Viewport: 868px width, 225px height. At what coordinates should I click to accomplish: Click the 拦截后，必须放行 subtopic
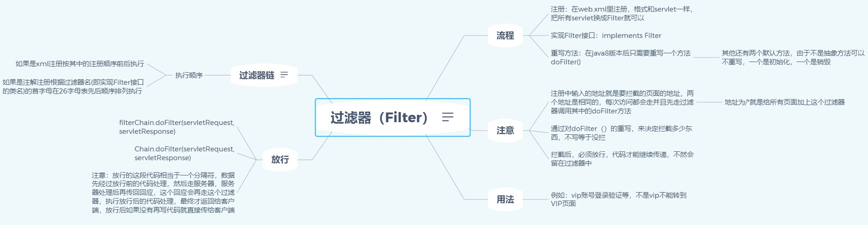click(x=622, y=159)
